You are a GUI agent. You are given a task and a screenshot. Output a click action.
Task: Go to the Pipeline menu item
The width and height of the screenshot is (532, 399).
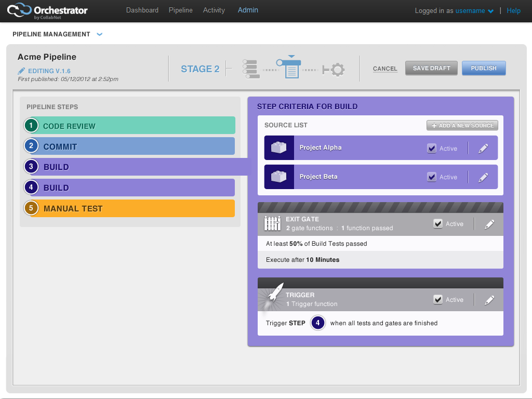tap(180, 10)
